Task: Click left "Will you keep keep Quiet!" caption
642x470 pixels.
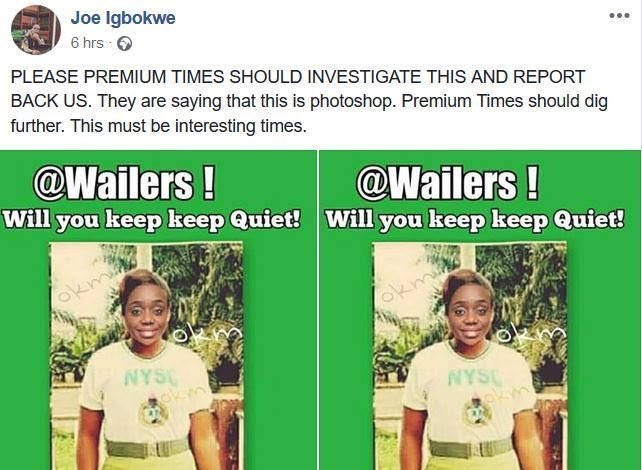Action: pyautogui.click(x=151, y=221)
